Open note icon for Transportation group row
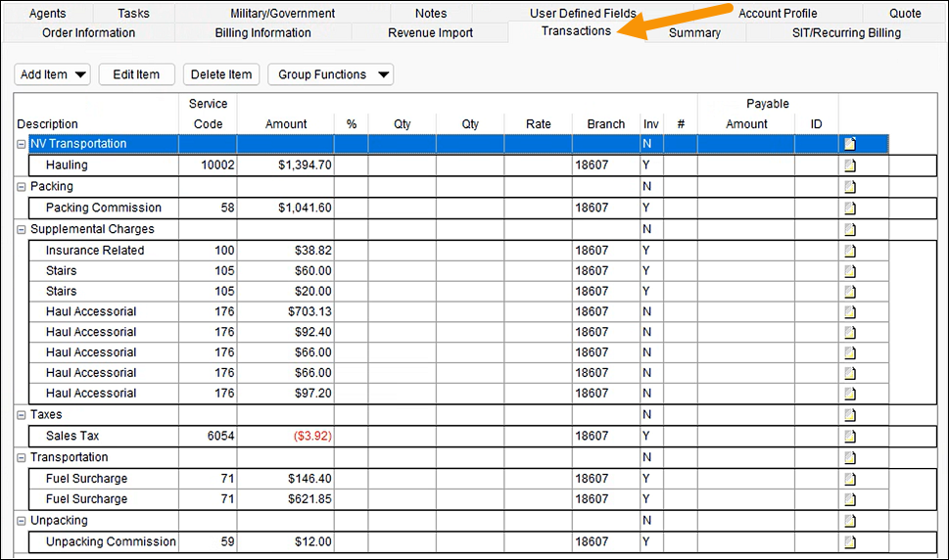949x560 pixels. pos(850,457)
